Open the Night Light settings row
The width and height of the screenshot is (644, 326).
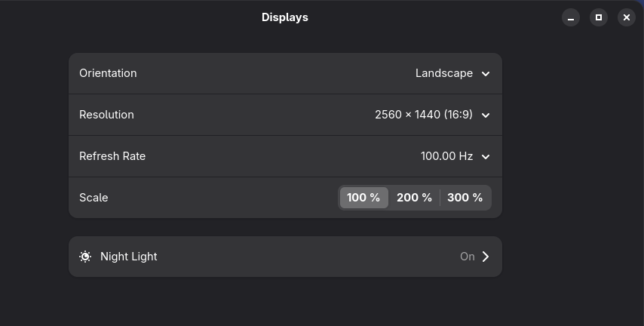point(286,257)
